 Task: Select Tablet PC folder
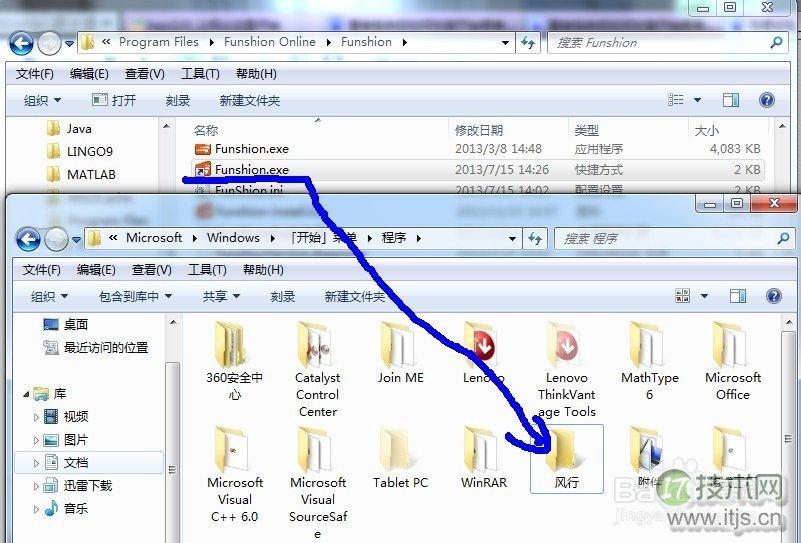tap(400, 458)
